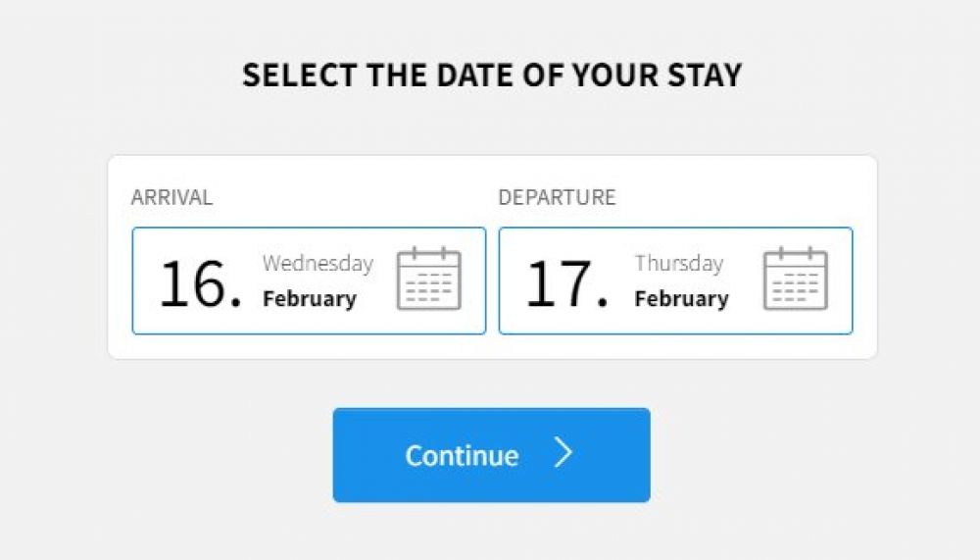Click the "Select the date of your stay" heading
The width and height of the screenshot is (980, 560).
[x=492, y=76]
